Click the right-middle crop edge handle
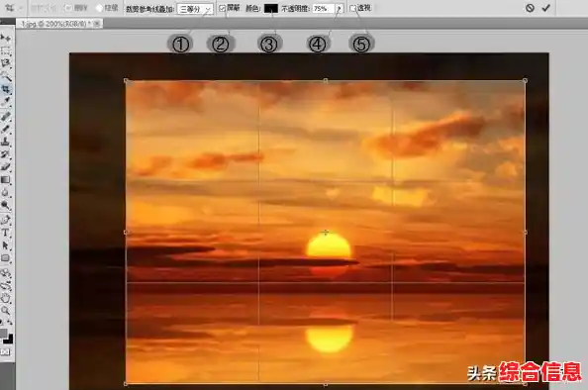588x390 pixels. [x=525, y=233]
